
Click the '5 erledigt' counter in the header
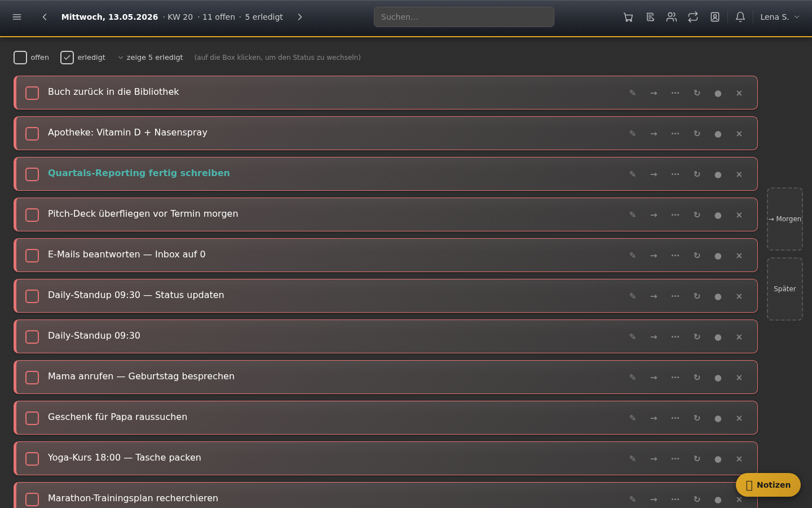(264, 17)
